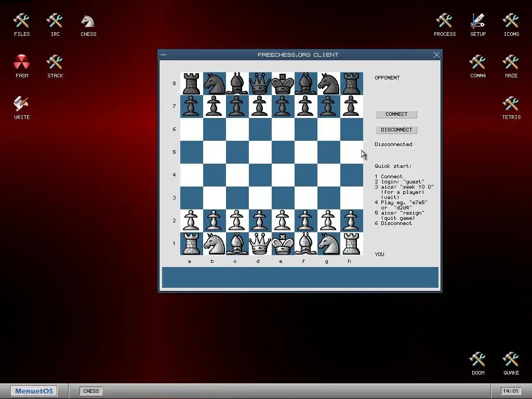Select the black queen on d8
532x399 pixels.
[x=260, y=84]
